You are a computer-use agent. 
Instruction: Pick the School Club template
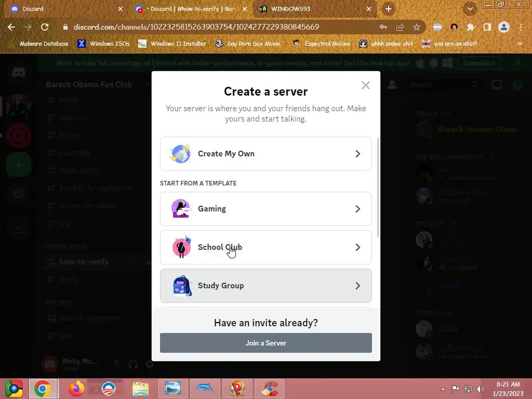tap(265, 247)
